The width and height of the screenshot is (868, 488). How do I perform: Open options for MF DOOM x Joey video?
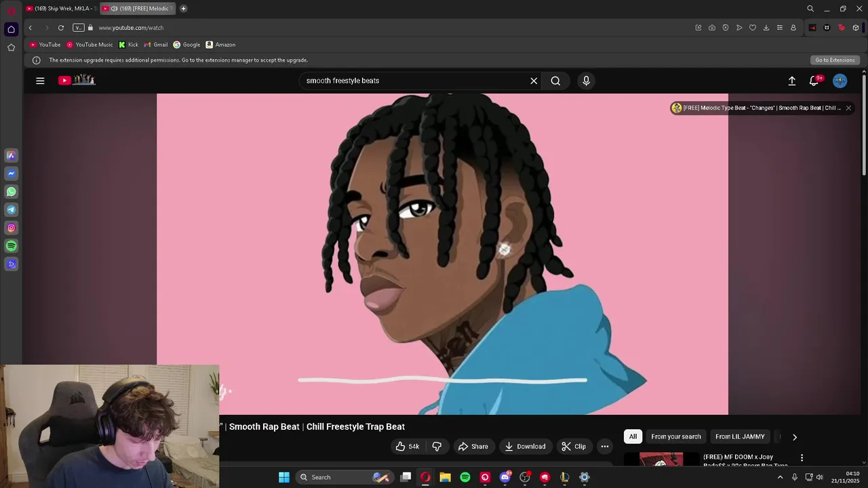802,458
